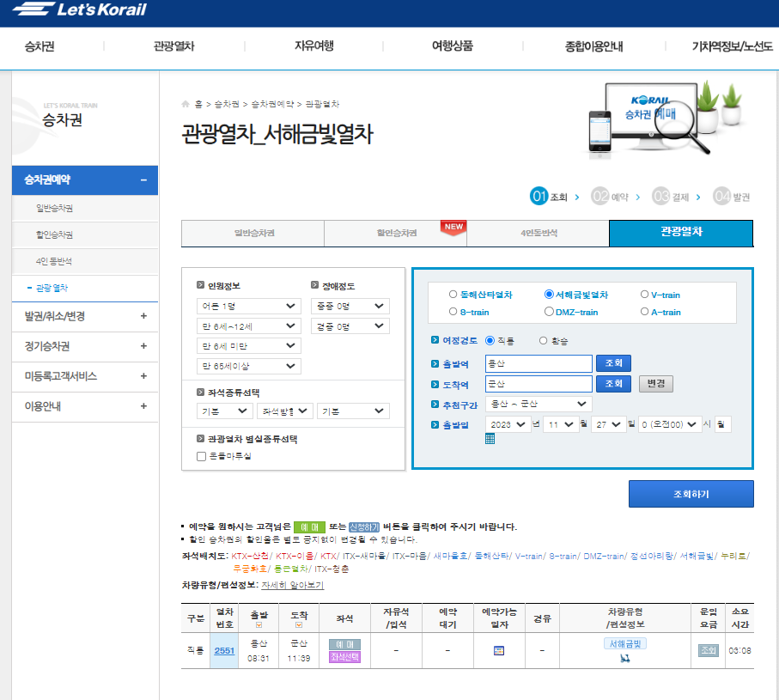Expand 미등록고객서비스 sidebar section
Image resolution: width=779 pixels, height=700 pixels.
click(x=143, y=376)
